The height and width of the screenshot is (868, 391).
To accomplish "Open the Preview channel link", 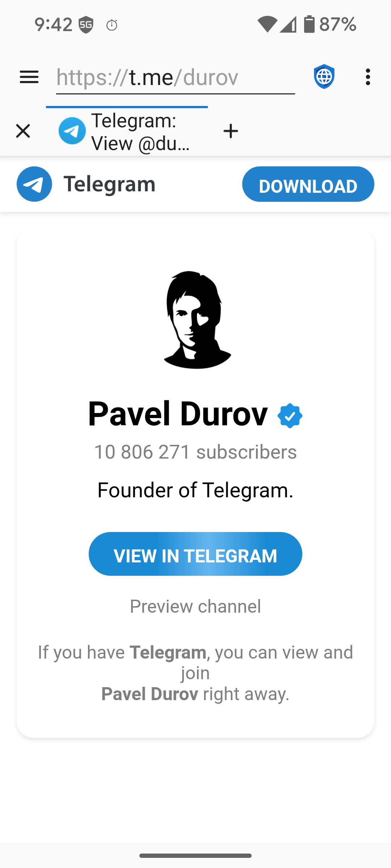I will pyautogui.click(x=195, y=606).
